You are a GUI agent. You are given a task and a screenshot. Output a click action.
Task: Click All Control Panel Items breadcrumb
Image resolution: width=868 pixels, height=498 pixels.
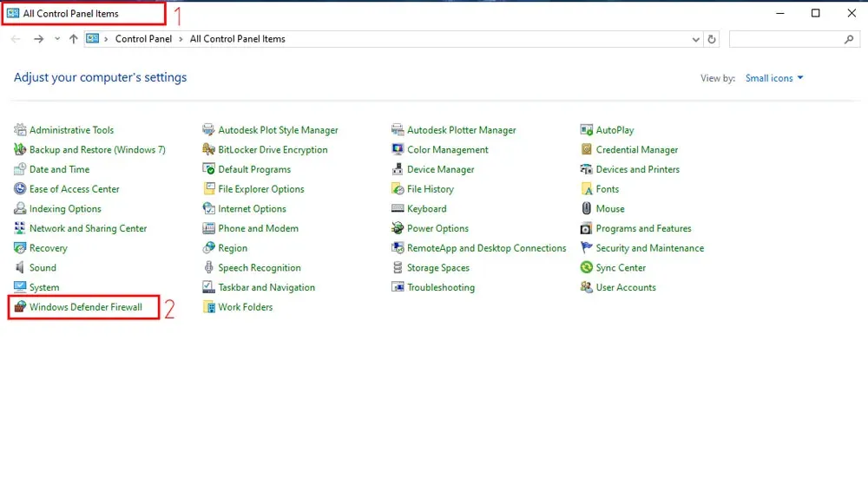click(x=238, y=39)
